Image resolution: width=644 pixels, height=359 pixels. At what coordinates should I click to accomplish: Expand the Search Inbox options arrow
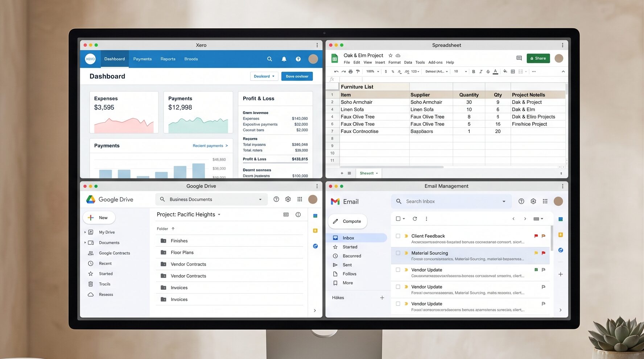pos(504,201)
